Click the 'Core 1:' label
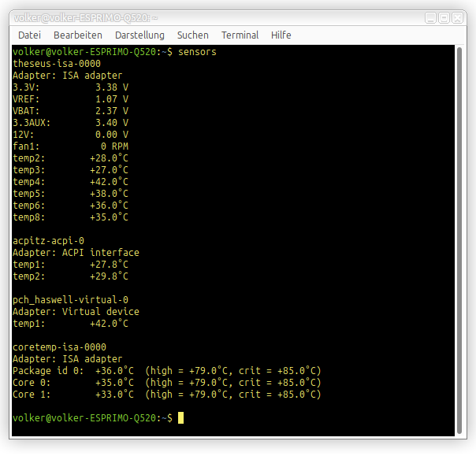 click(x=32, y=395)
